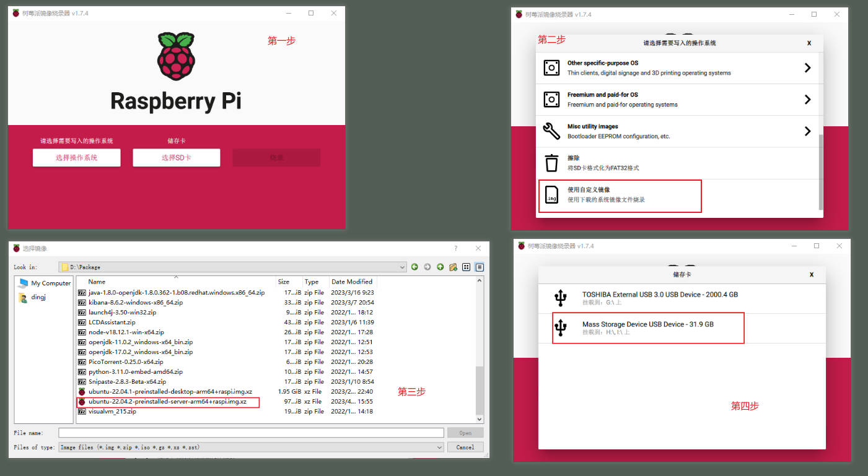Image resolution: width=868 pixels, height=476 pixels.
Task: Select python-3.11.0-embed-amd64.zip file name
Action: pos(136,372)
